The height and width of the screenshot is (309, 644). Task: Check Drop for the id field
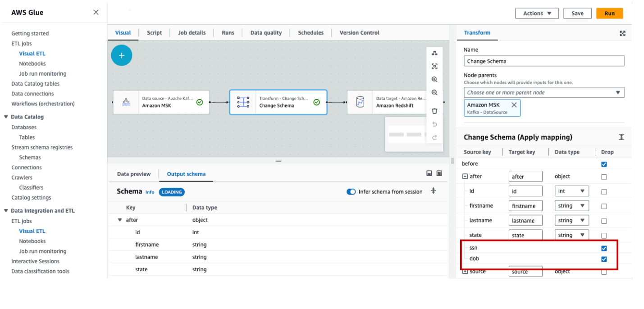604,191
